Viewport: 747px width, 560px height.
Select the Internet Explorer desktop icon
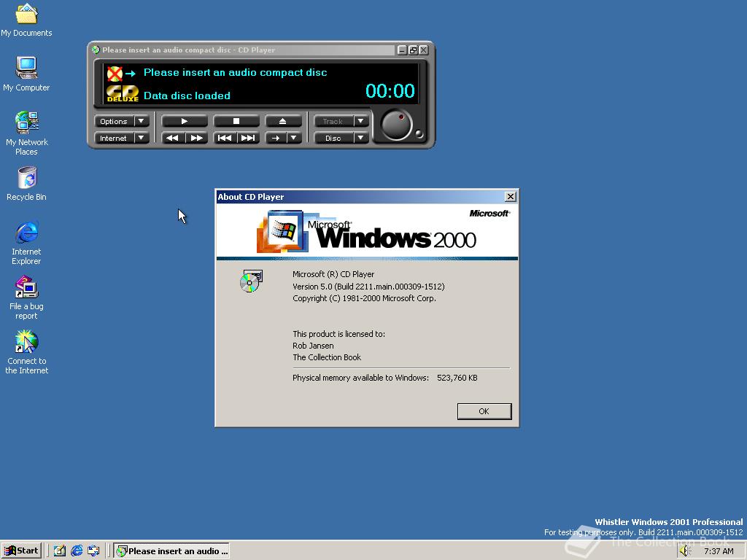(26, 243)
